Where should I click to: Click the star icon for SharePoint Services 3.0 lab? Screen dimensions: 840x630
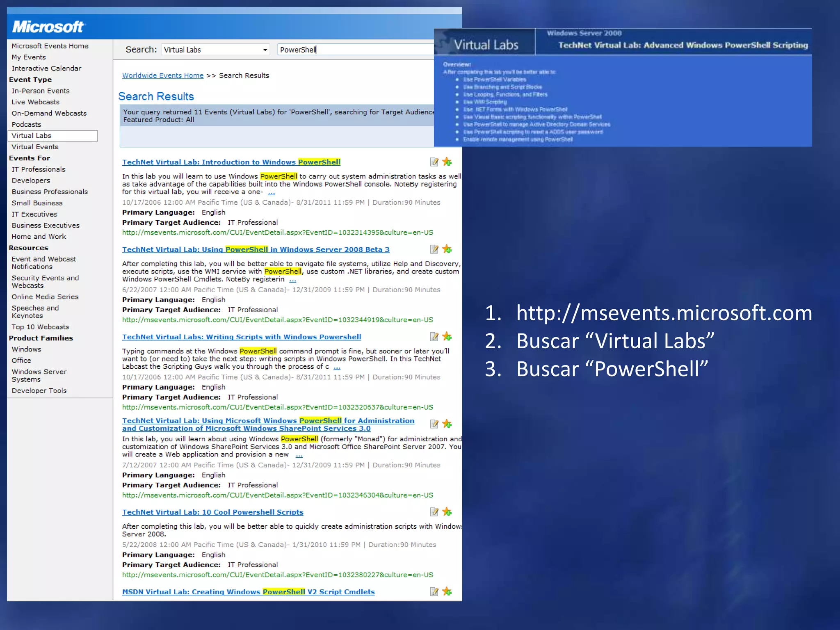pos(447,424)
